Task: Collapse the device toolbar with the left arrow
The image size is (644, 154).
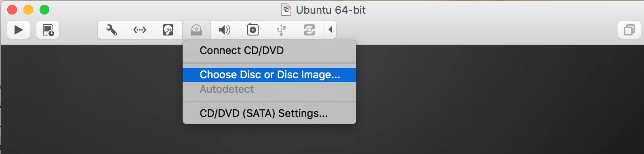Action: pos(330,30)
